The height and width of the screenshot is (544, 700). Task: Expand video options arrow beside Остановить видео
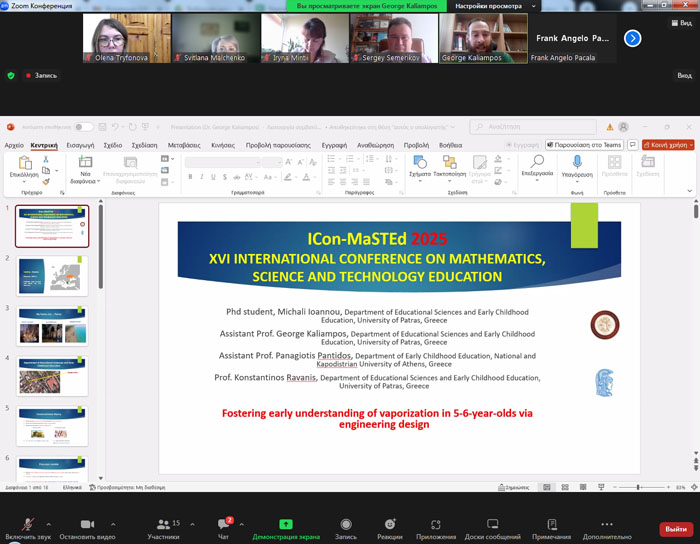click(112, 524)
